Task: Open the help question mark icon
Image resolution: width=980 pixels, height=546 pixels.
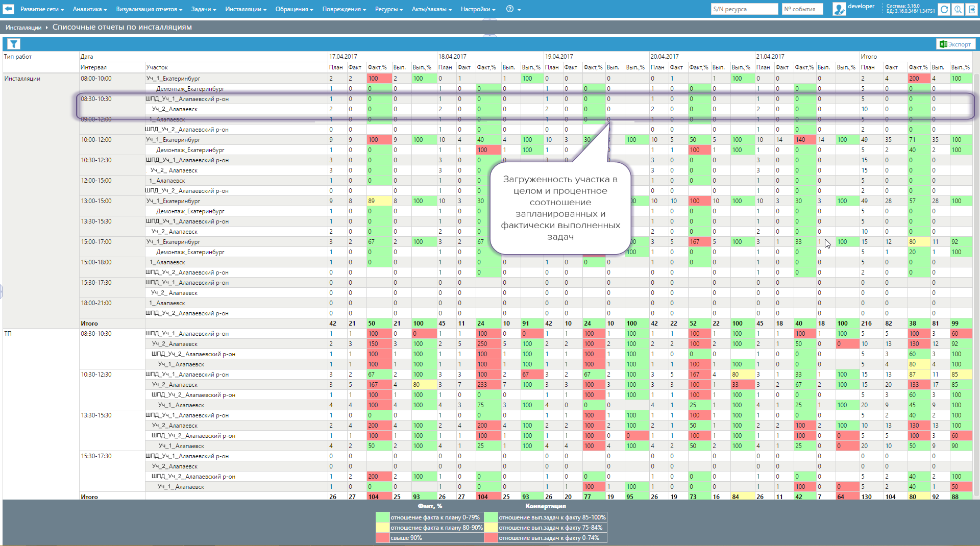Action: point(510,9)
